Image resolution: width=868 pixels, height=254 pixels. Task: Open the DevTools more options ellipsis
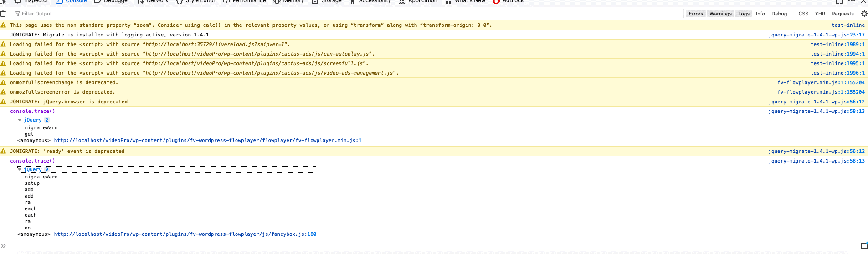(x=851, y=1)
